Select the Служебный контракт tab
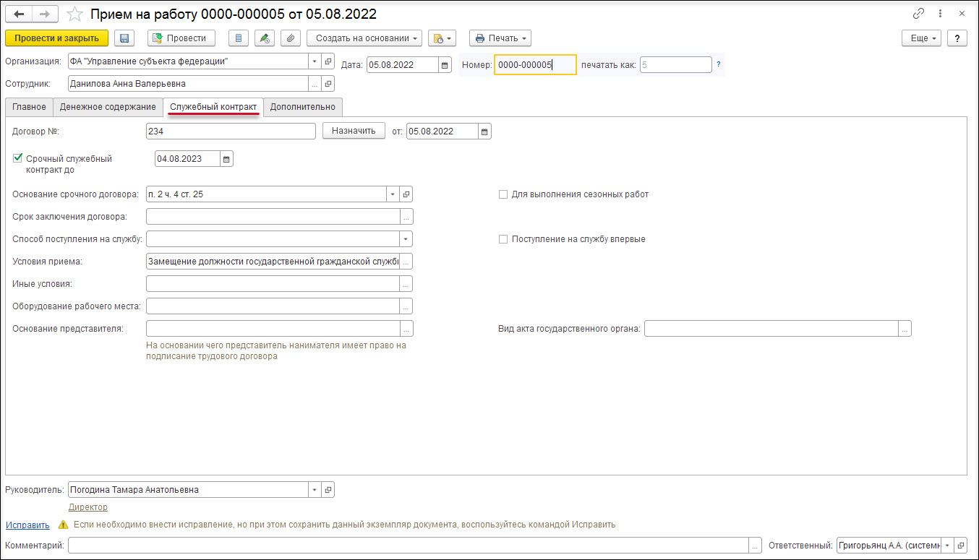 coord(213,107)
